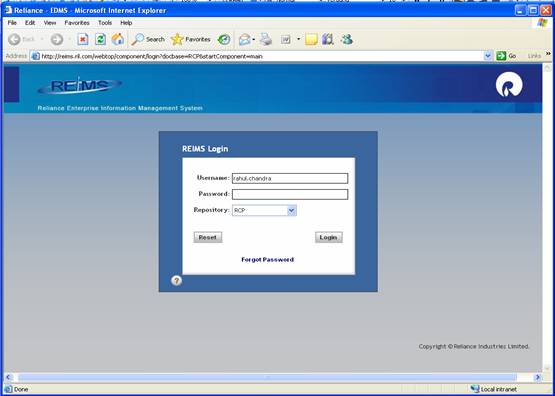The image size is (555, 396).
Task: Click the Edit with Word icon
Action: [286, 40]
